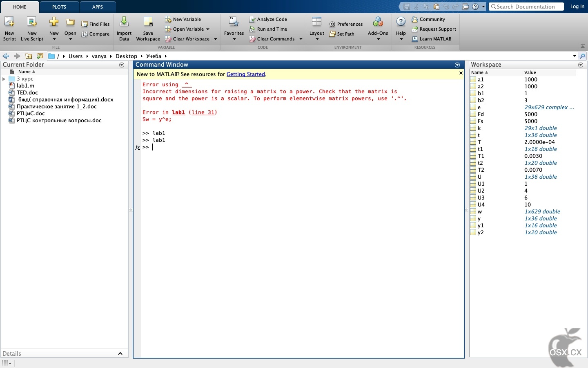Screen dimensions: 588x368
Task: Expand Clear Workspace dropdown
Action: [x=216, y=39]
